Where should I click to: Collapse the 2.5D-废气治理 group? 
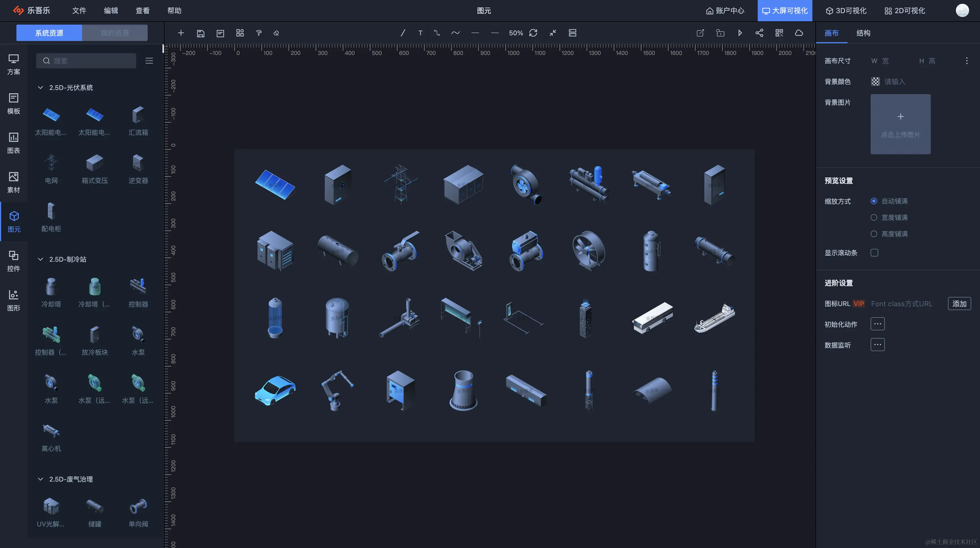click(x=40, y=479)
